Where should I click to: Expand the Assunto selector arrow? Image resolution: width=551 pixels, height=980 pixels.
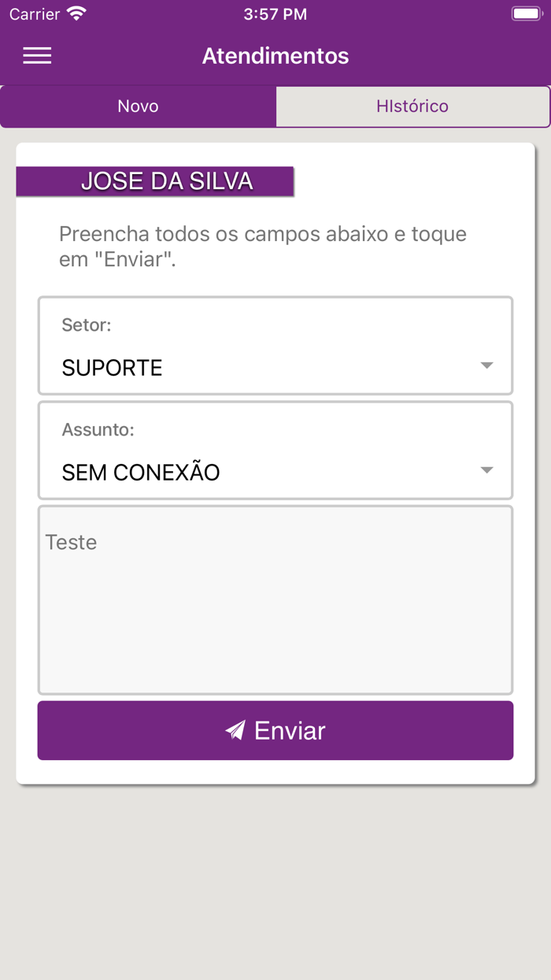click(487, 470)
